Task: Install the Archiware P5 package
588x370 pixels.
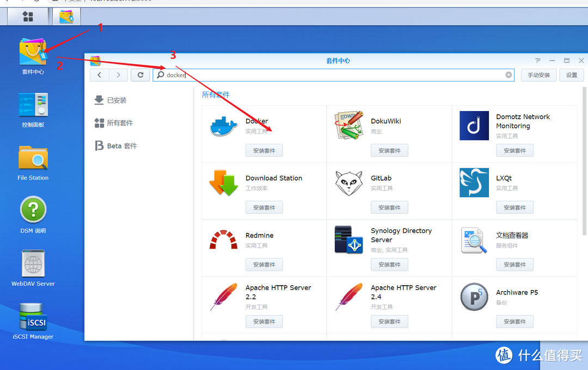Action: pyautogui.click(x=514, y=322)
